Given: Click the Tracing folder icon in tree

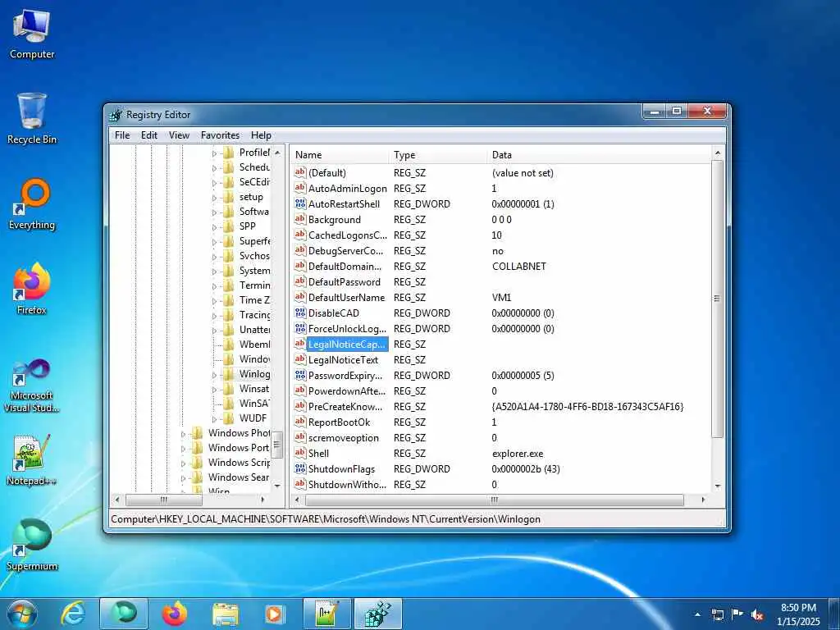Looking at the screenshot, I should point(229,315).
